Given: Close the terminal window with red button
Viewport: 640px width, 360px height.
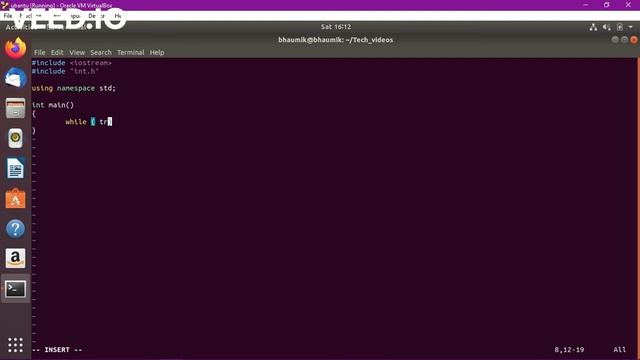Looking at the screenshot, I should [x=634, y=40].
